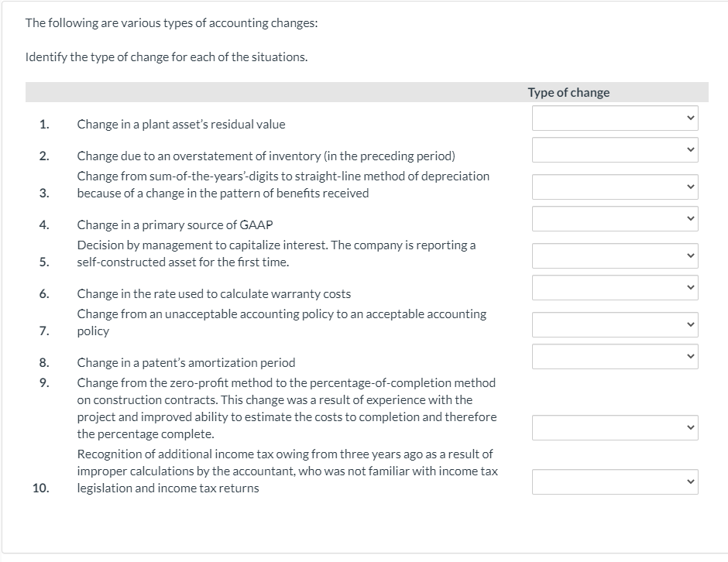The width and height of the screenshot is (728, 562).
Task: Open dropdown for patent's amortization period
Action: pyautogui.click(x=615, y=356)
